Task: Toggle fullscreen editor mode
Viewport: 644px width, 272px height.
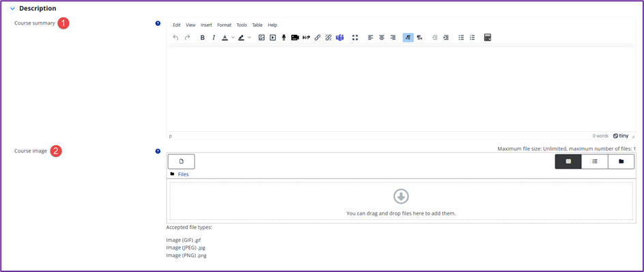Action: pos(355,38)
